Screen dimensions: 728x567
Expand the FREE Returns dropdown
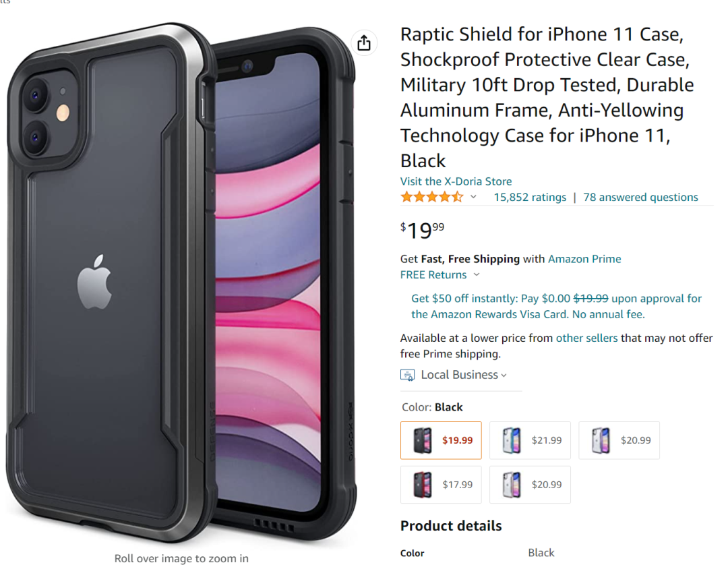coord(477,275)
